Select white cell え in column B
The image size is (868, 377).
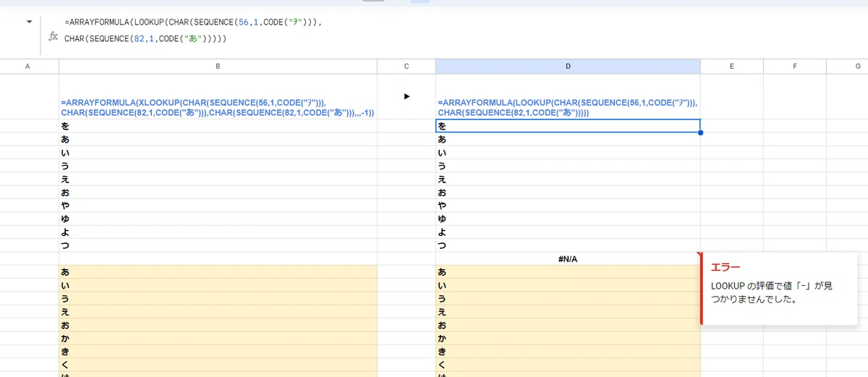coord(218,179)
